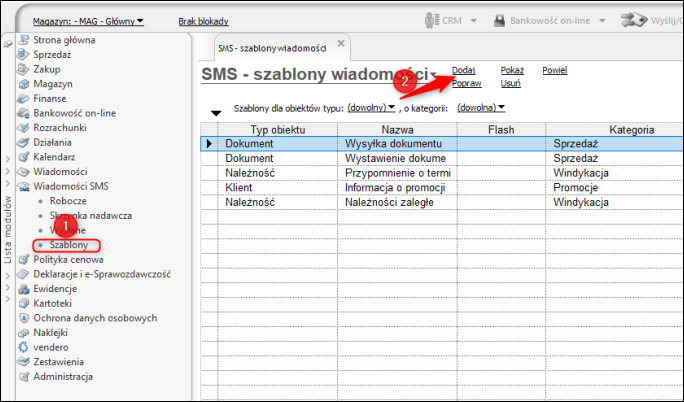Open the Robocze SMS folder
Screen dimensions: 684x402
point(68,201)
